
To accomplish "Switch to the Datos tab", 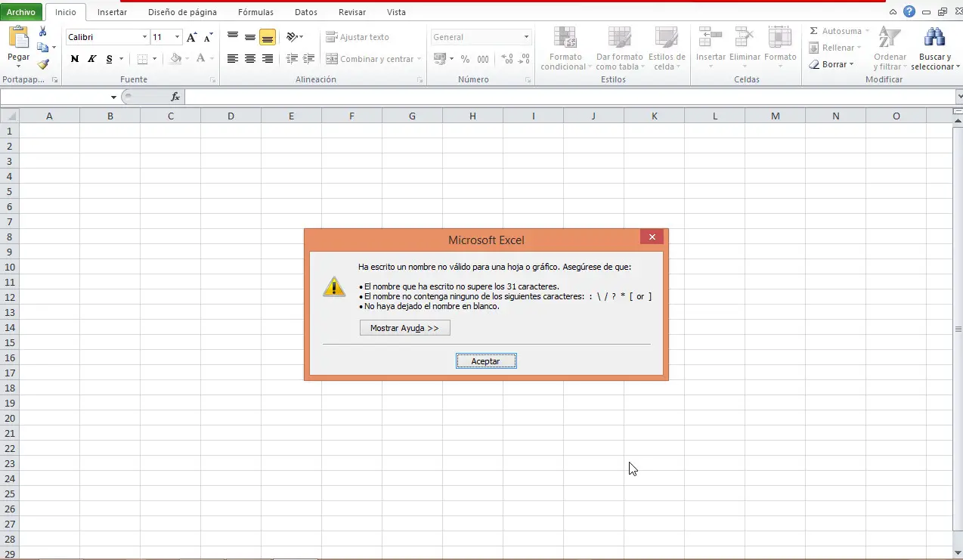I will pyautogui.click(x=306, y=12).
